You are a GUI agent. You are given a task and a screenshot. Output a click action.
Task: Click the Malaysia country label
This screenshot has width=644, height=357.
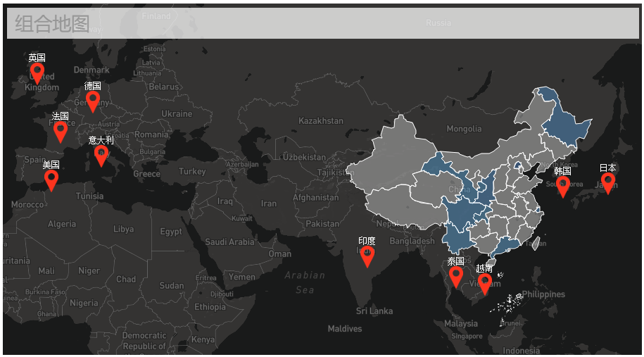(461, 324)
